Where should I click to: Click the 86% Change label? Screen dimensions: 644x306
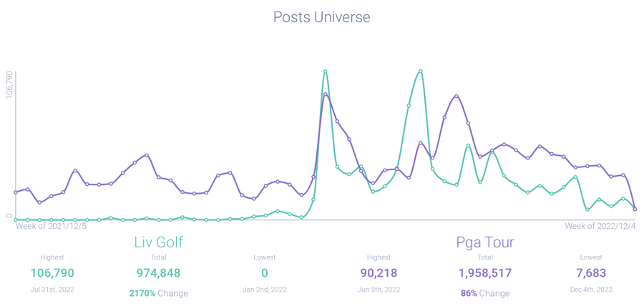(485, 293)
